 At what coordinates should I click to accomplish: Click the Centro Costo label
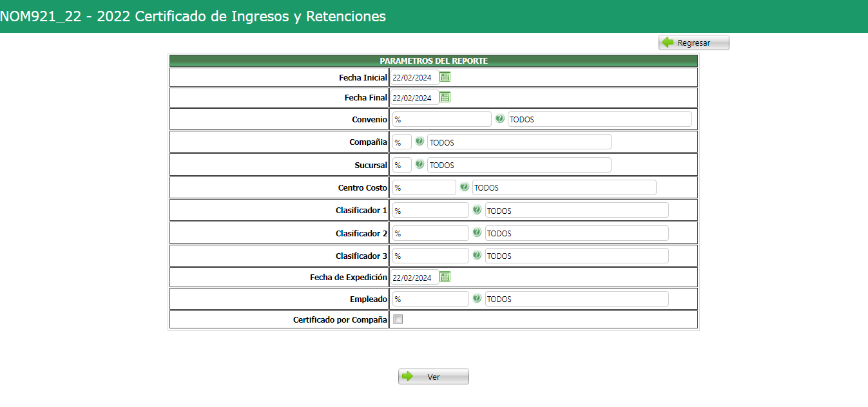pyautogui.click(x=363, y=187)
